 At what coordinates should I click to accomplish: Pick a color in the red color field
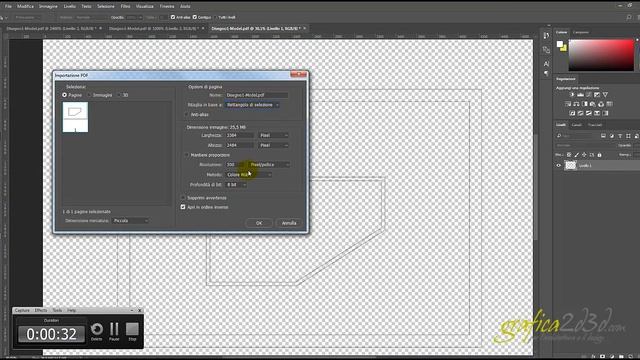pyautogui.click(x=601, y=55)
